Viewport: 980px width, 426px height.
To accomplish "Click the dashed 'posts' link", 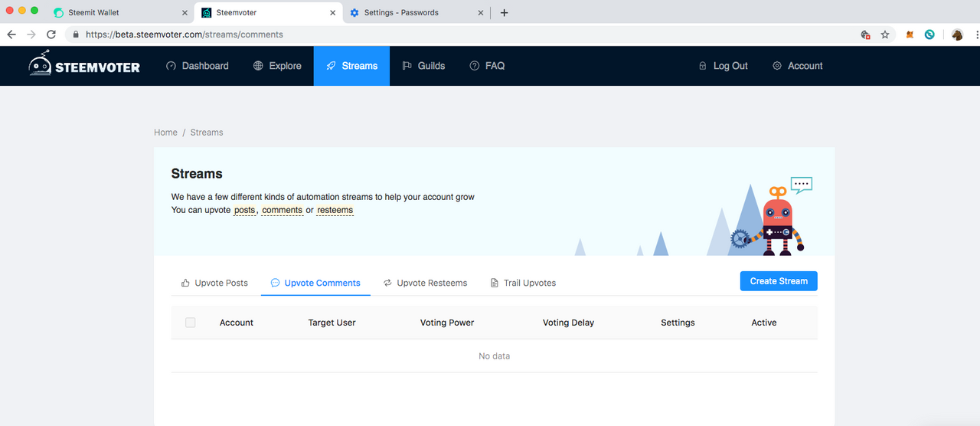I will tap(245, 210).
